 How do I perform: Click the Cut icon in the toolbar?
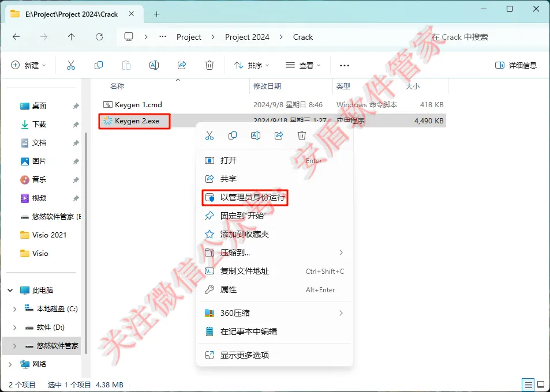point(71,65)
